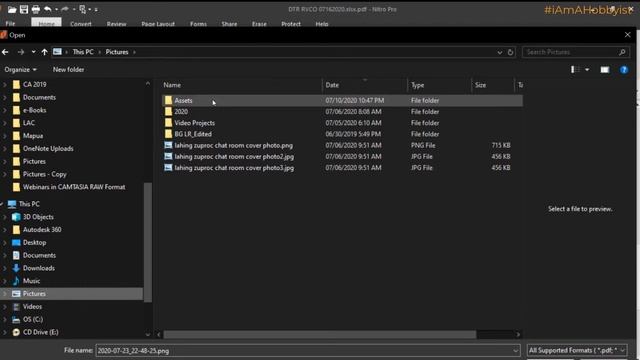The image size is (640, 360).
Task: Switch to the Forms ribbon tab
Action: 198,24
